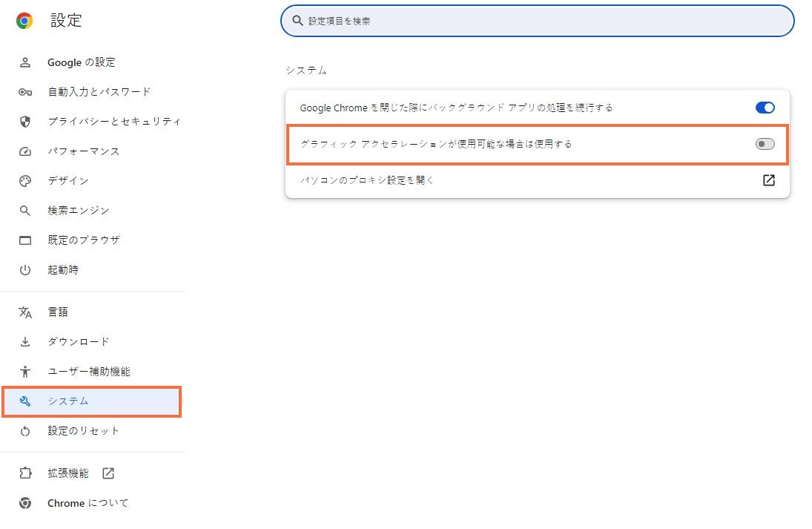The width and height of the screenshot is (812, 529).
Task: Open the システム settings section
Action: pyautogui.click(x=68, y=401)
